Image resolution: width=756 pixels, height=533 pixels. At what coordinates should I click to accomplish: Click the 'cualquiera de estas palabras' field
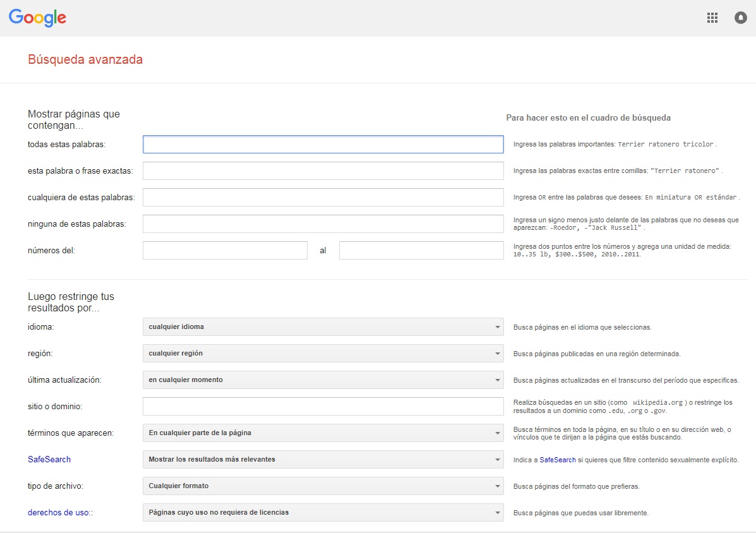point(323,198)
